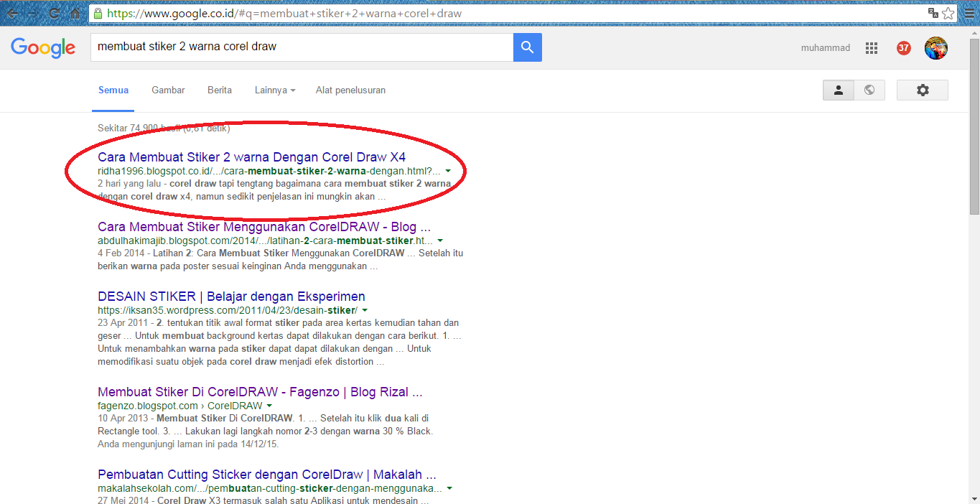Click the Google logo
980x504 pixels.
point(43,47)
